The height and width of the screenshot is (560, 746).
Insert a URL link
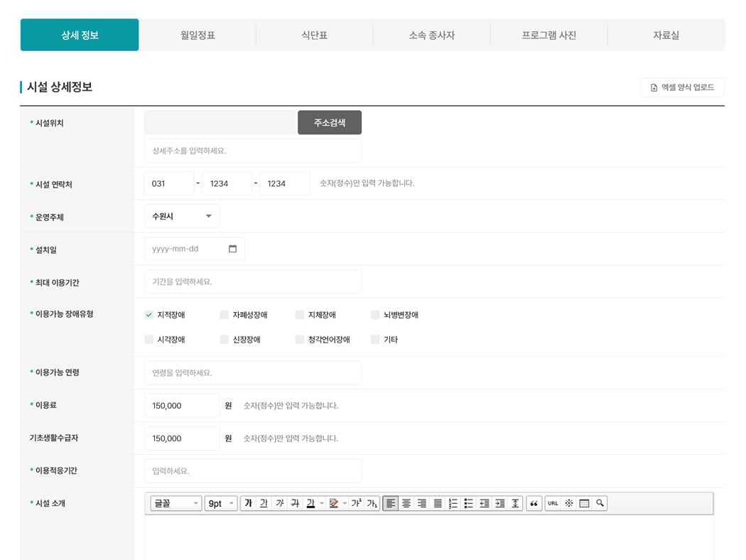[x=553, y=503]
